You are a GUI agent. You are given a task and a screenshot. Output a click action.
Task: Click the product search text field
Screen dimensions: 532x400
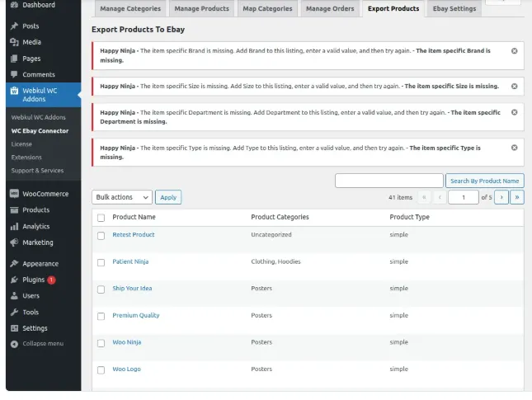pos(388,181)
